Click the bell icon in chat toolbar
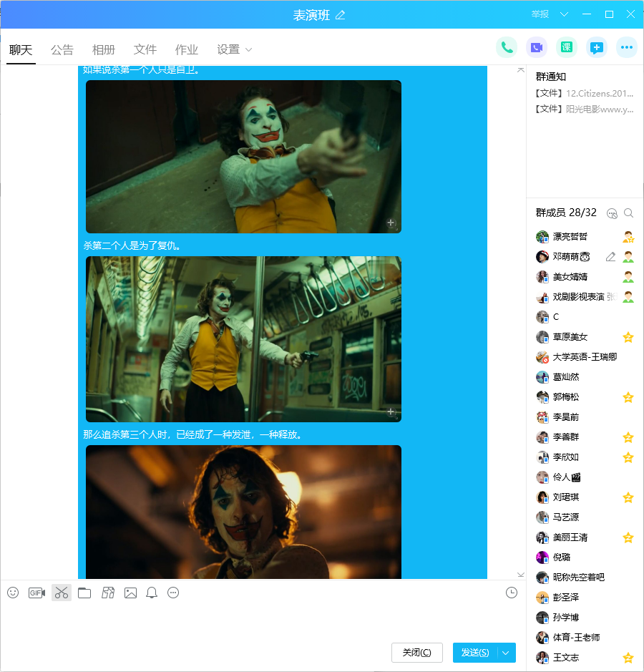Screen dimensions: 644x672 (152, 593)
